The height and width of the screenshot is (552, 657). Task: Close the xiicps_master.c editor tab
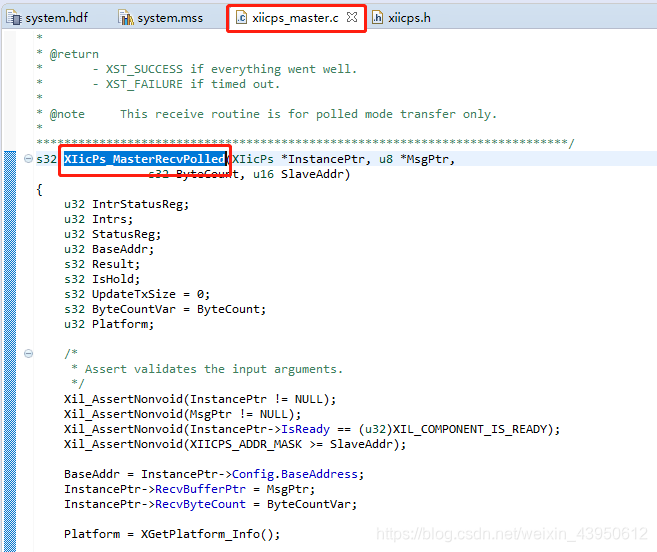[352, 17]
